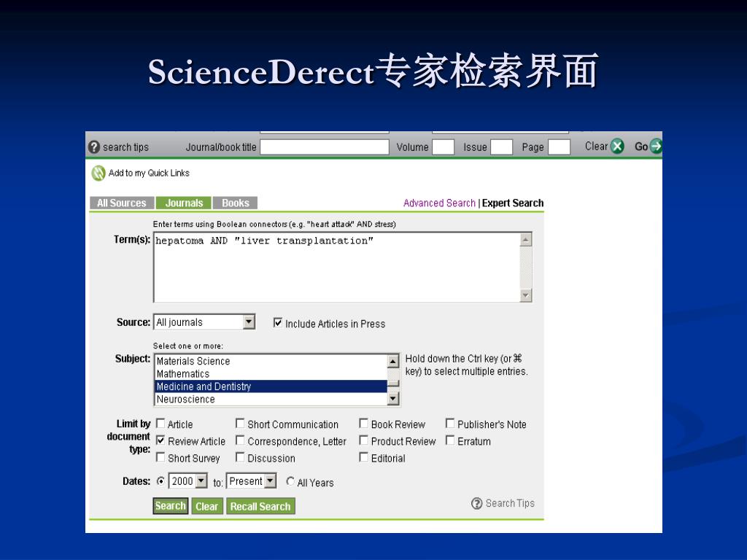Screen dimensions: 747x560
Task: Click the Clear X icon in top bar
Action: [617, 146]
